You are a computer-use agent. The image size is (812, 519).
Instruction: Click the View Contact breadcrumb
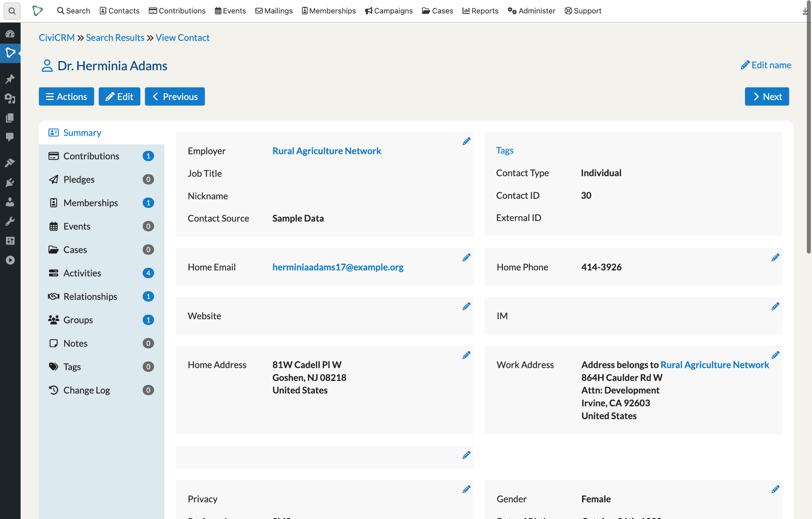pyautogui.click(x=182, y=38)
